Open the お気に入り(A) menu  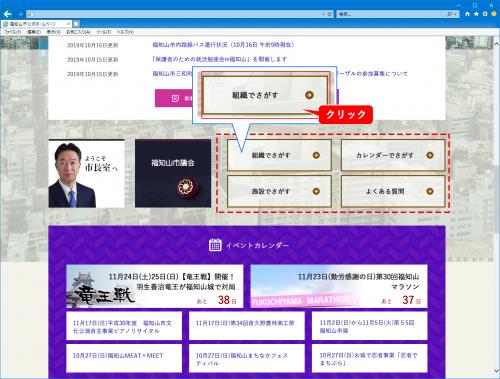point(78,32)
